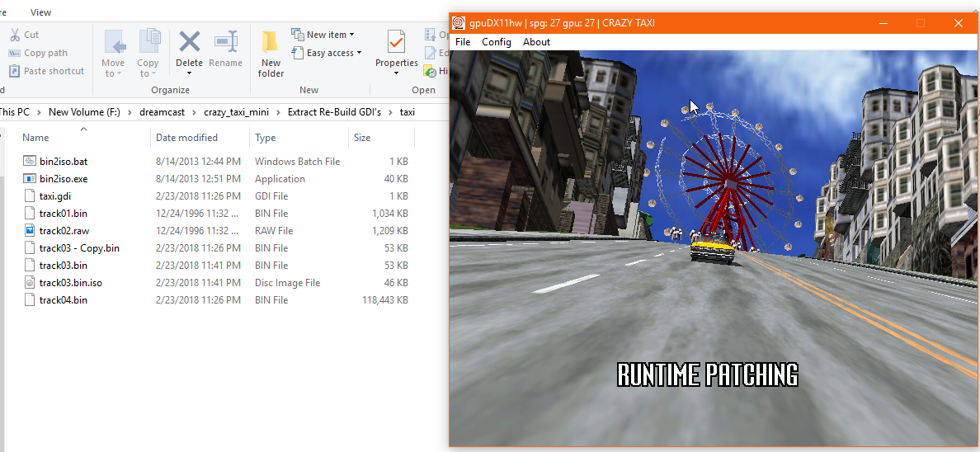Click the Cut scissors command in the ribbon

[24, 35]
